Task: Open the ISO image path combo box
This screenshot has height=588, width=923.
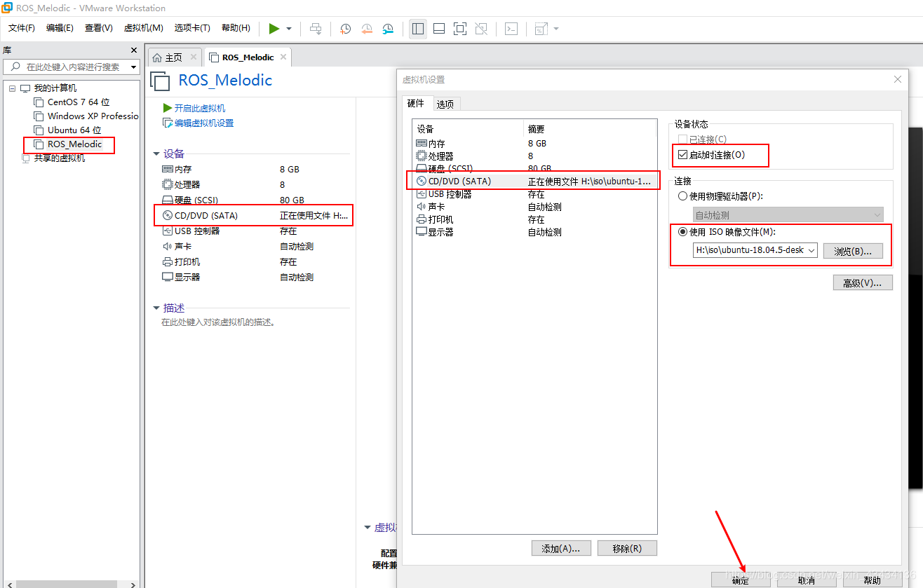Action: [755, 250]
